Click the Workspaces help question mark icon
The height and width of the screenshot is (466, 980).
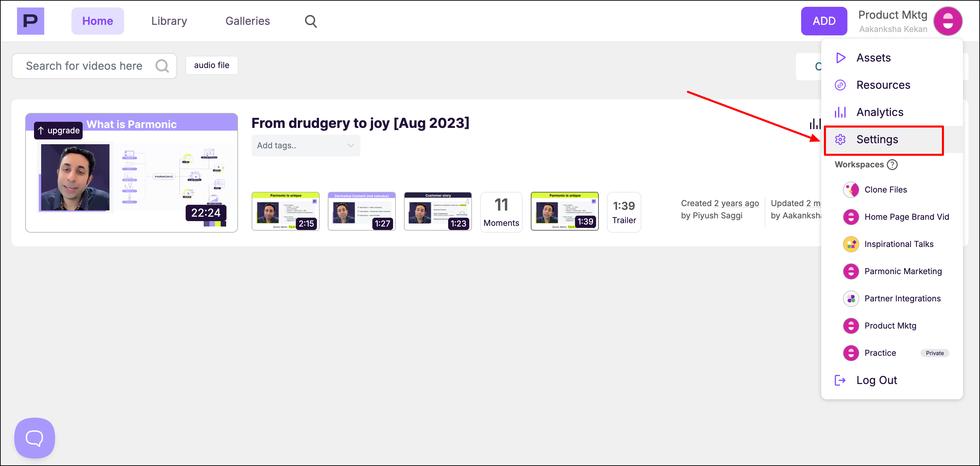click(x=892, y=164)
